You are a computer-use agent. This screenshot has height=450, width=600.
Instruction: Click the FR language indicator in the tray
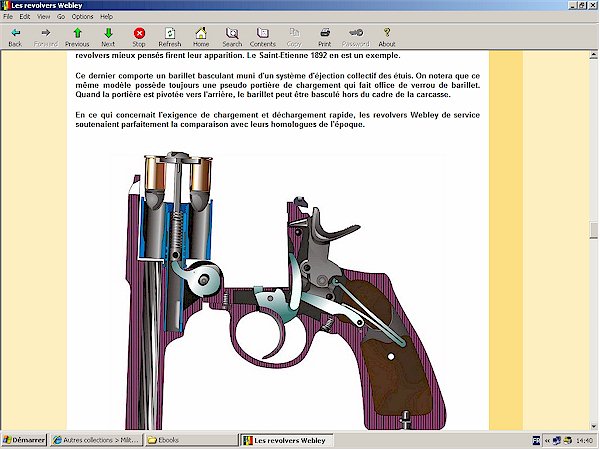click(536, 440)
